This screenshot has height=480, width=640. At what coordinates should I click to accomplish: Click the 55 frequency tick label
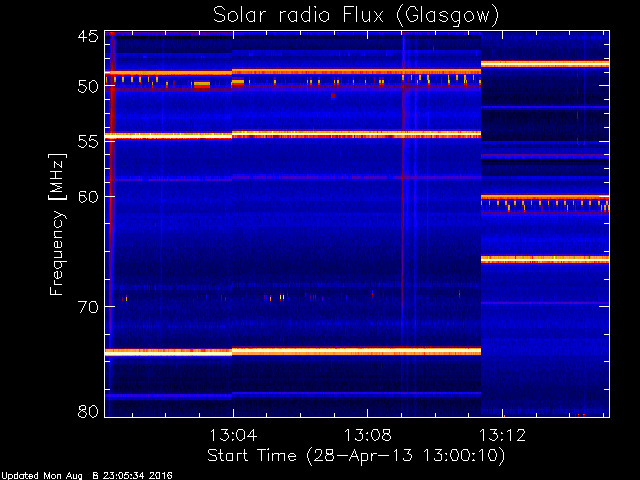[88, 142]
